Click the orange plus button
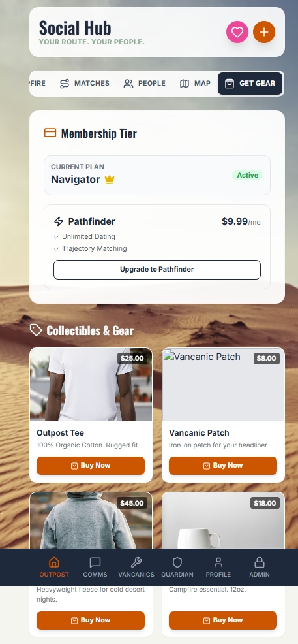The width and height of the screenshot is (298, 644). click(x=264, y=32)
